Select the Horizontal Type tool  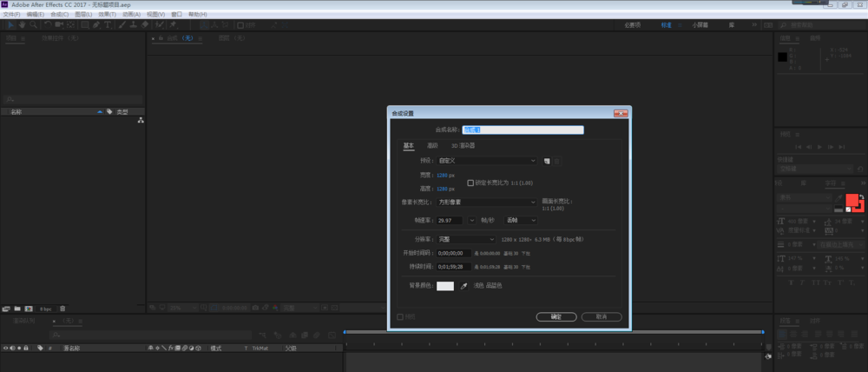pyautogui.click(x=107, y=25)
